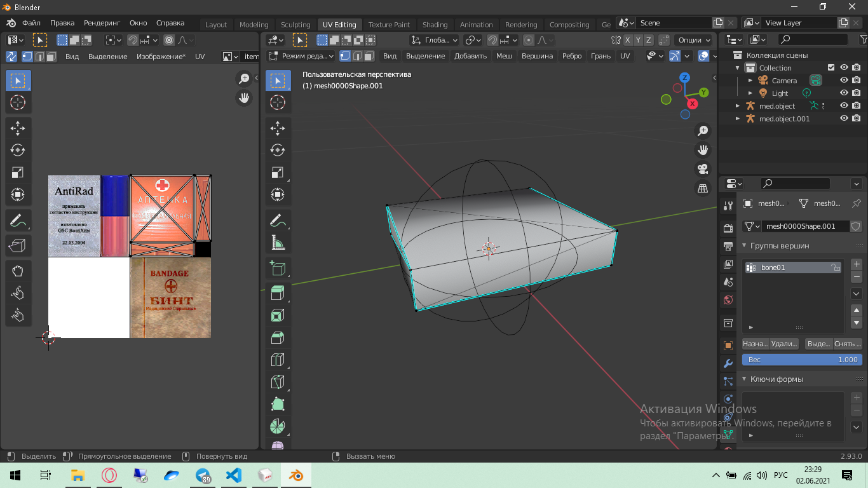This screenshot has width=868, height=488.
Task: Click the pan hand icon in 3D viewport
Action: pyautogui.click(x=703, y=150)
